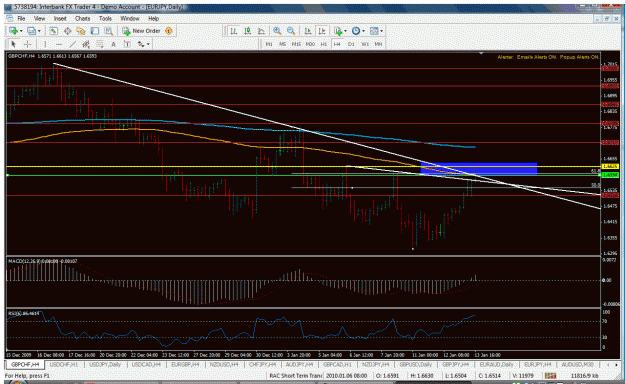Viewport: 625px width, 384px height.
Task: Switch to the GBPUSD,Daily chart tab
Action: (416, 365)
